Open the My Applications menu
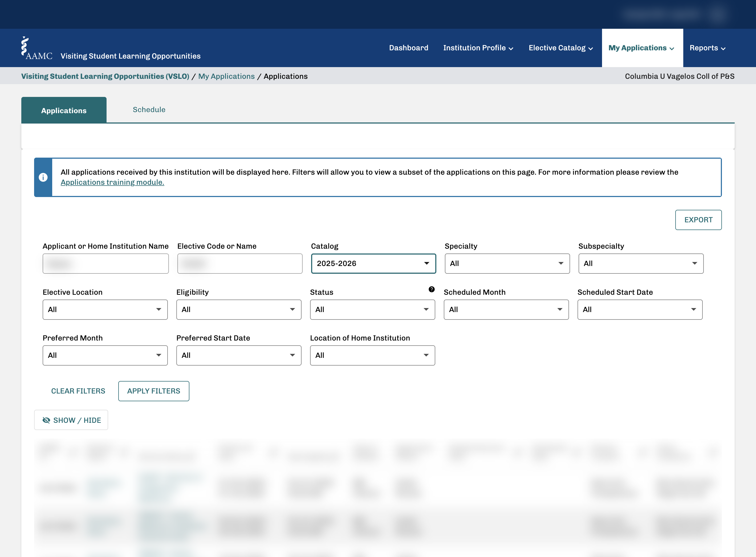The image size is (756, 557). click(642, 48)
